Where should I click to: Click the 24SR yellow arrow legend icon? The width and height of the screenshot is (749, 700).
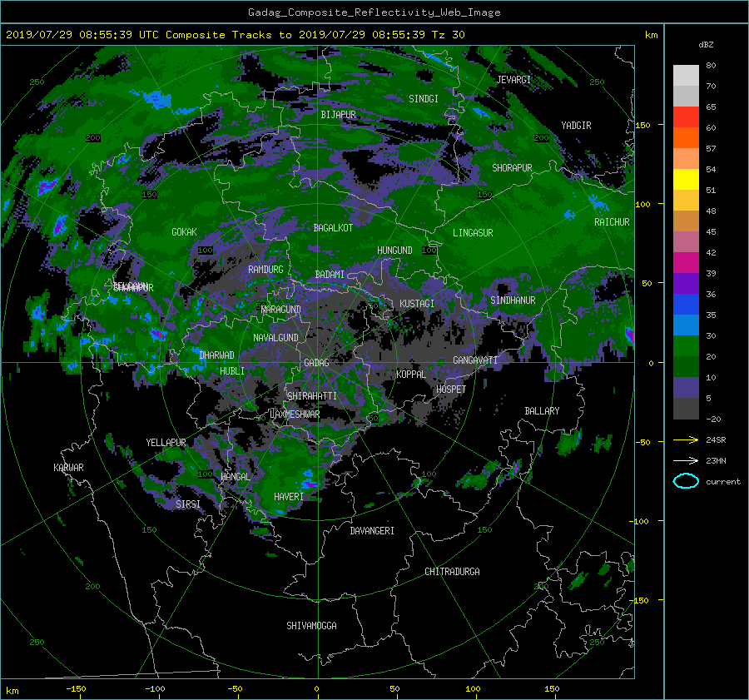(686, 439)
